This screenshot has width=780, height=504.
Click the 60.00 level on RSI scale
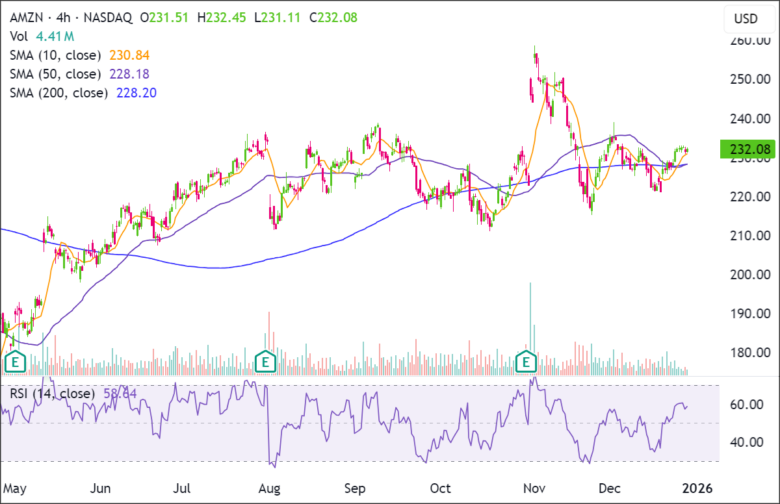point(741,405)
